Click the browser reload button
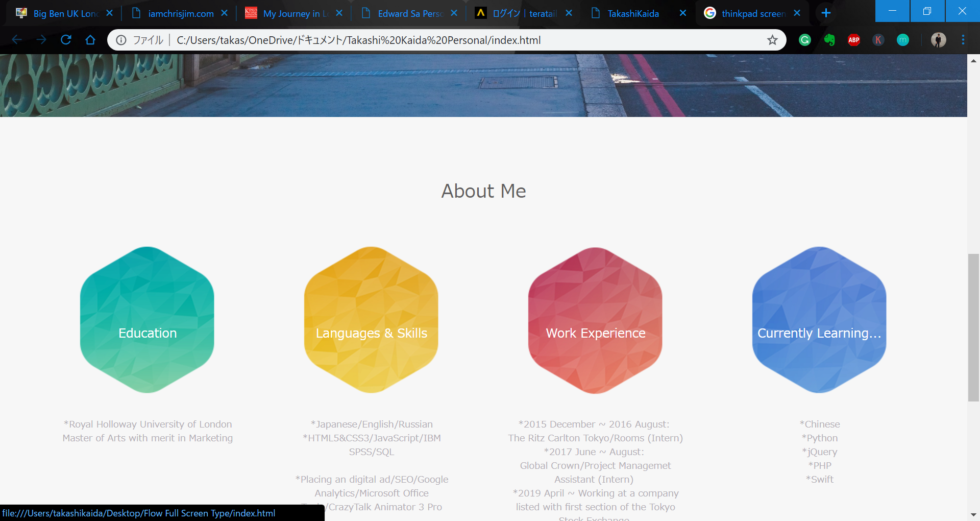This screenshot has height=521, width=980. pos(66,40)
